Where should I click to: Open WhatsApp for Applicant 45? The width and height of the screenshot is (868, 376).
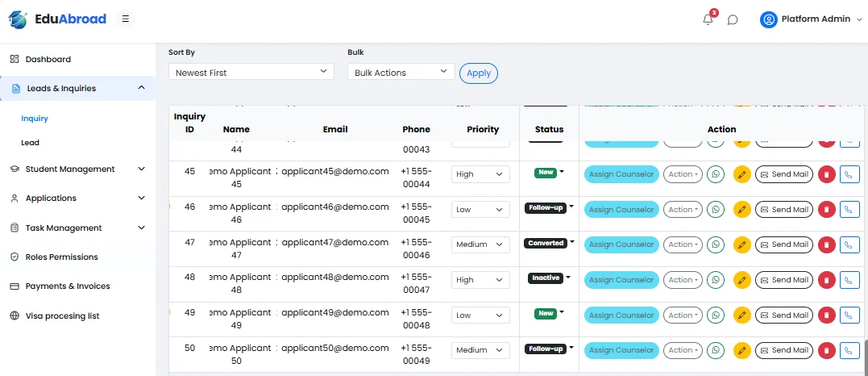point(716,174)
